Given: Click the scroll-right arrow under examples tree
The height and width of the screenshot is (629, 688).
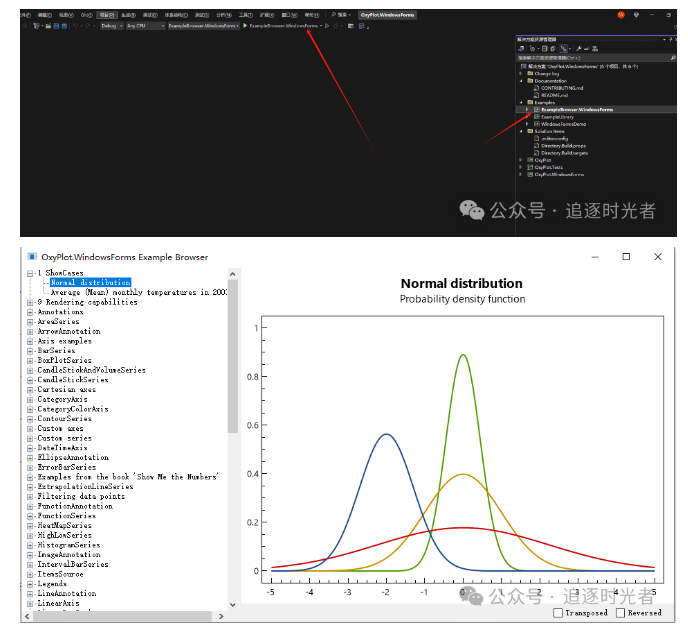Looking at the screenshot, I should point(221,616).
